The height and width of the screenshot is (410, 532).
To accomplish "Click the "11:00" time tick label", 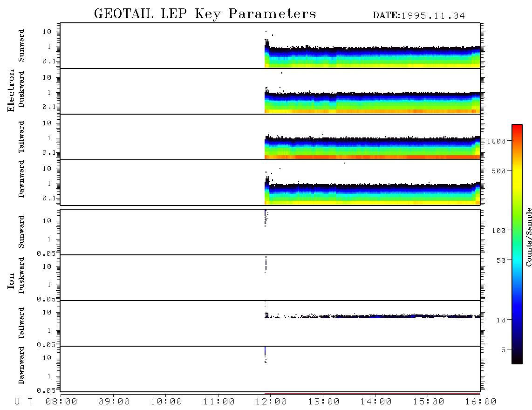I will [x=219, y=402].
